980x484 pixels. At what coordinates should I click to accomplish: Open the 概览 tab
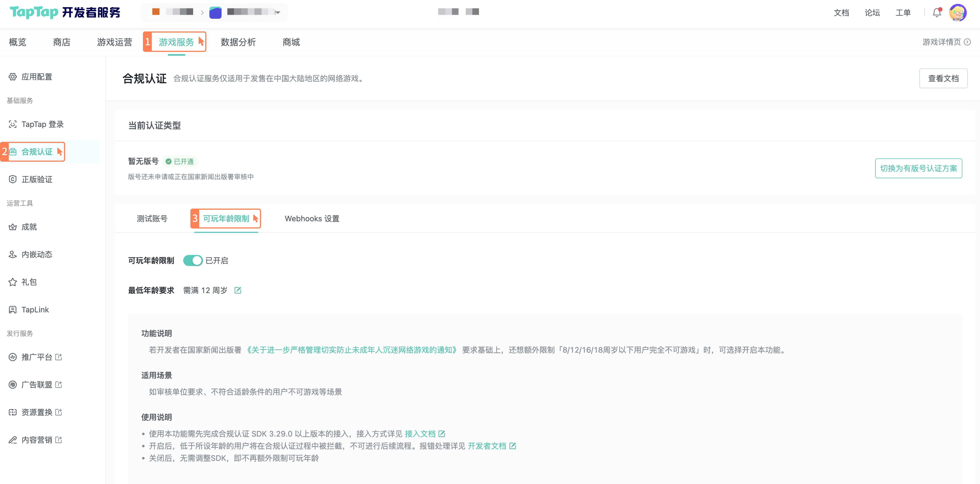(x=17, y=42)
